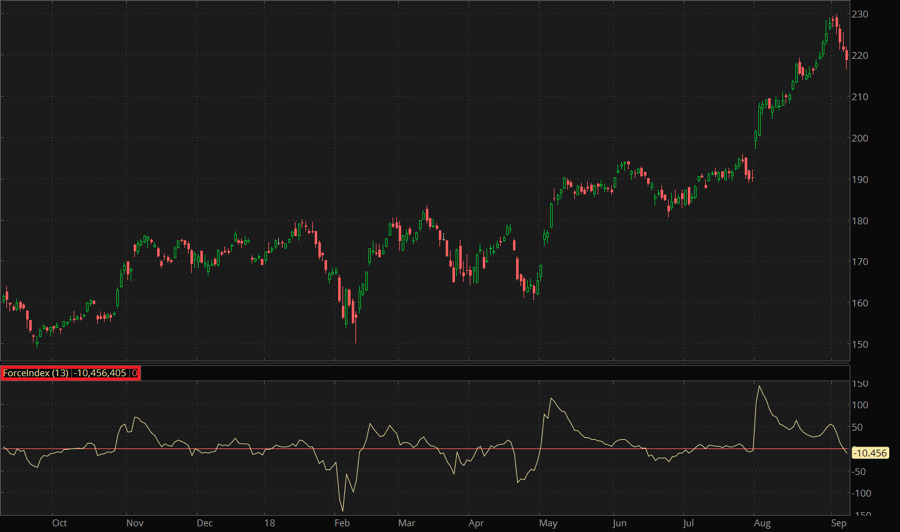Click the 170 level on price axis
The height and width of the screenshot is (532, 900).
[x=860, y=262]
